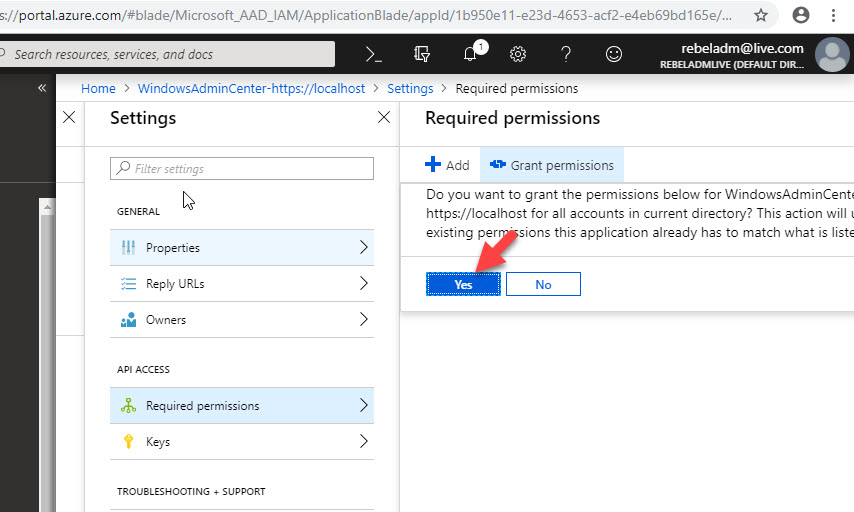Click the Keys key icon
Viewport: 854px width, 512px height.
coord(129,442)
